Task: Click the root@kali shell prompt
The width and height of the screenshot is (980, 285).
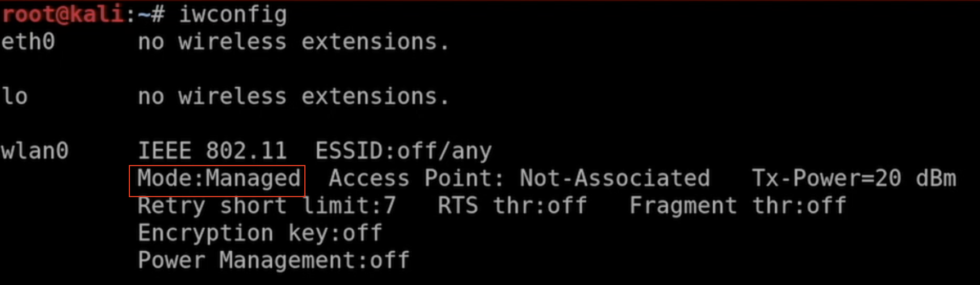Action: coord(63,14)
